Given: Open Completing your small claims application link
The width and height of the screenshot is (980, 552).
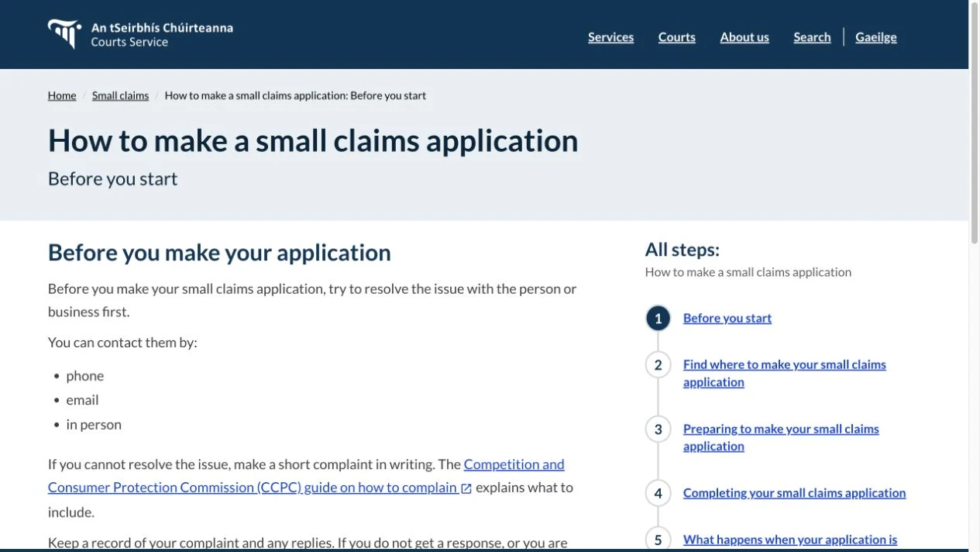Looking at the screenshot, I should pos(794,493).
